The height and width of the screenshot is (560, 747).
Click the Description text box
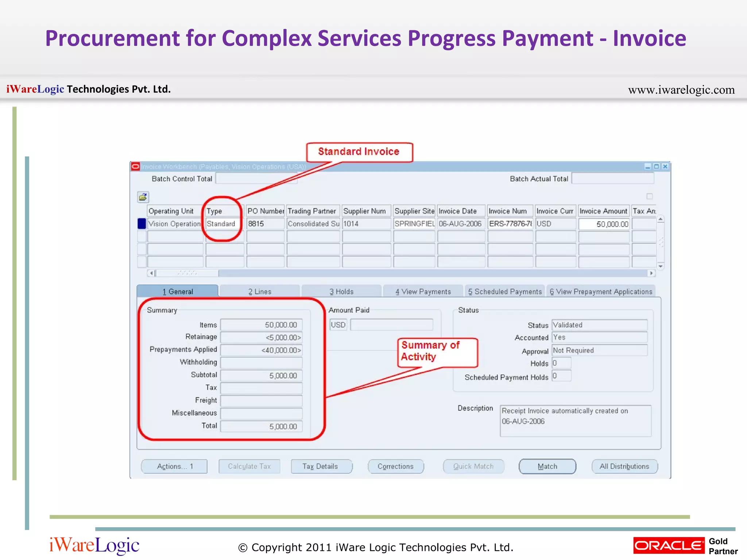pyautogui.click(x=576, y=421)
